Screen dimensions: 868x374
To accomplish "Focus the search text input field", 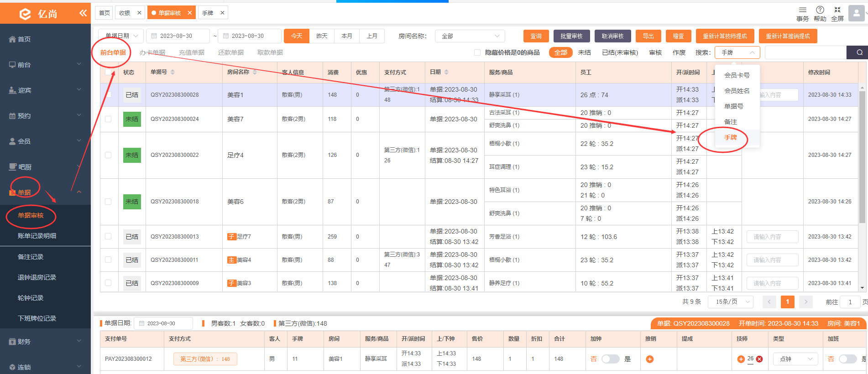I will click(805, 52).
